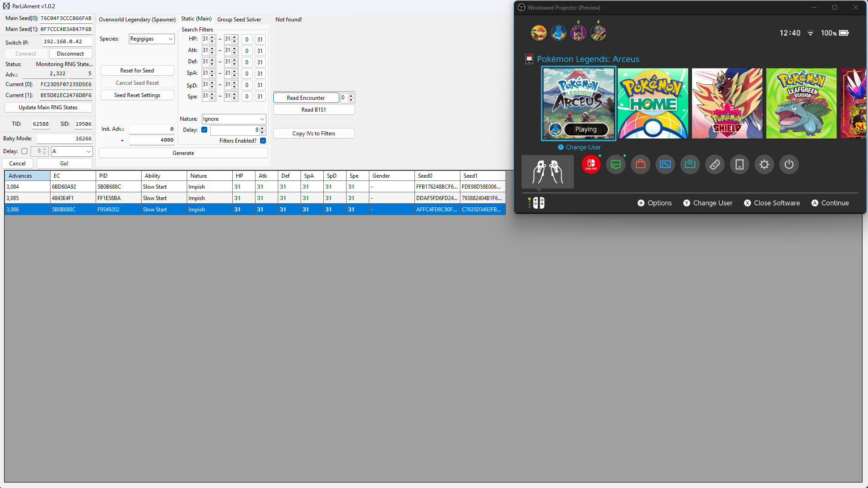Decrease the Spe minimum IV spinner
This screenshot has height=488, width=868.
tap(212, 98)
